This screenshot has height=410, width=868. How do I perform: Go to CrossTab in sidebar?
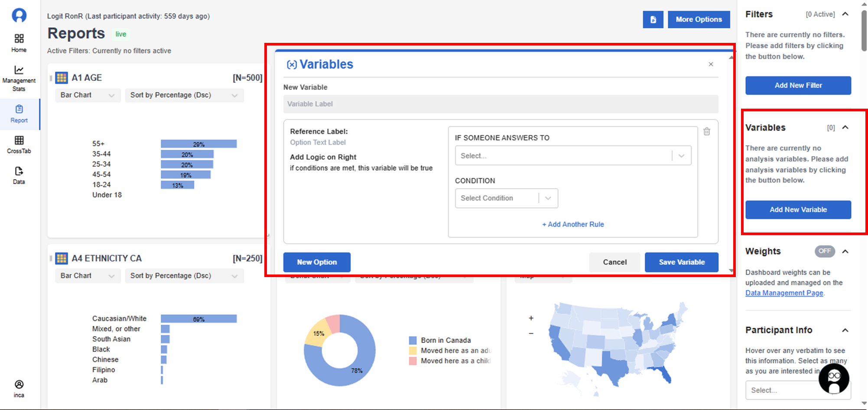19,145
